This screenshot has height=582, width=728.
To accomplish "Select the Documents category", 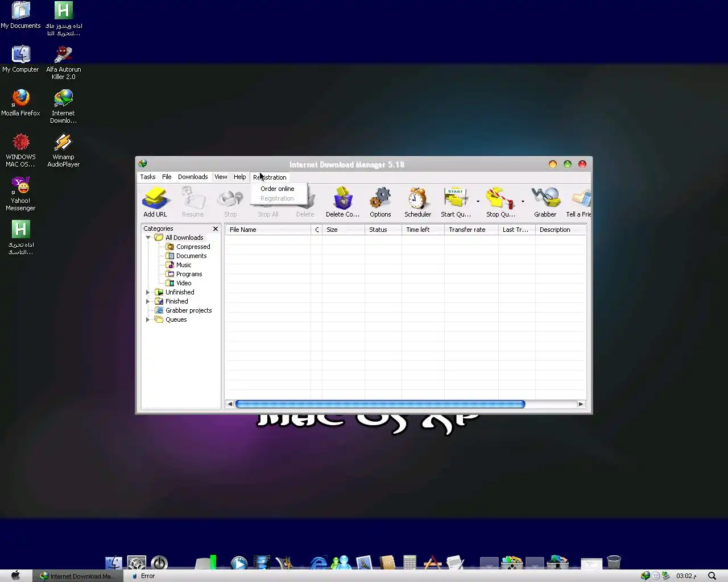I will [186, 256].
